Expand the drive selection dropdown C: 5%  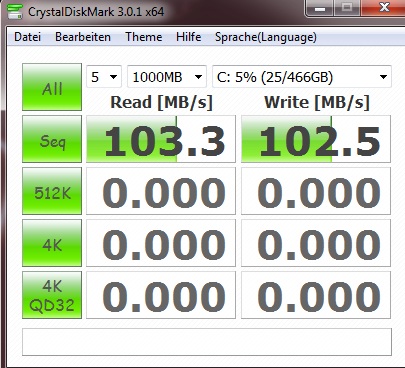point(302,77)
